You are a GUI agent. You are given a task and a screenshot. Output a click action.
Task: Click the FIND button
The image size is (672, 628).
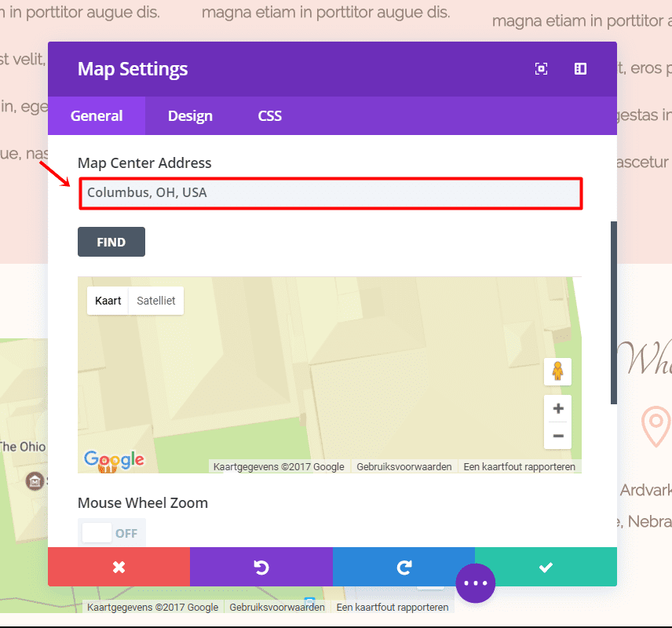[x=111, y=242]
